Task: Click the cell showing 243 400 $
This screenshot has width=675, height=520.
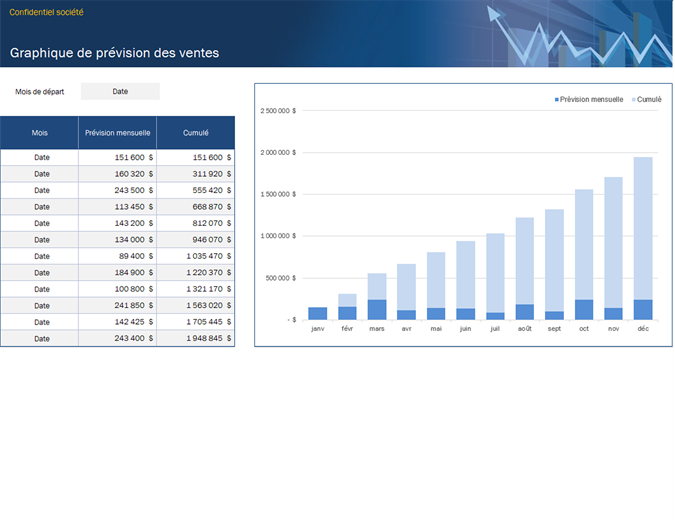Action: coord(118,338)
